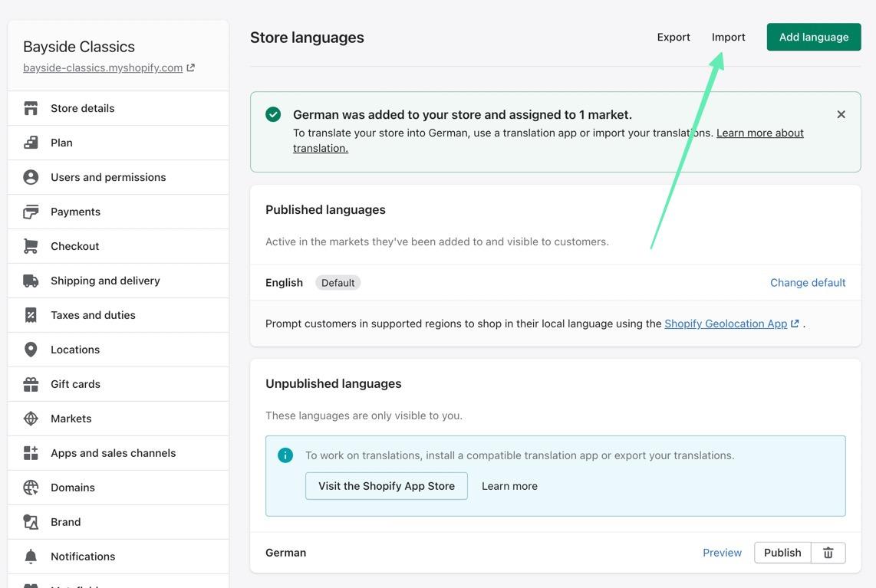This screenshot has width=876, height=588.
Task: Click Change default language link
Action: pos(807,282)
